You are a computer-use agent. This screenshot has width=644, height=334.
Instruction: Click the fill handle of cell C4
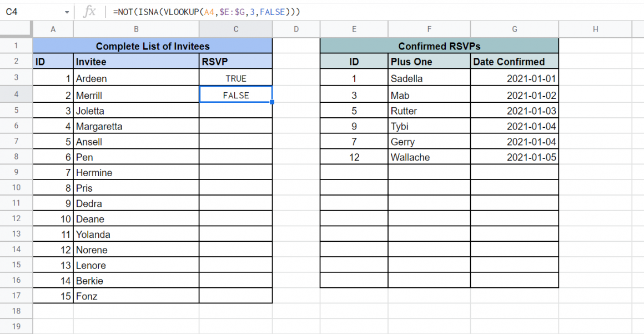272,102
